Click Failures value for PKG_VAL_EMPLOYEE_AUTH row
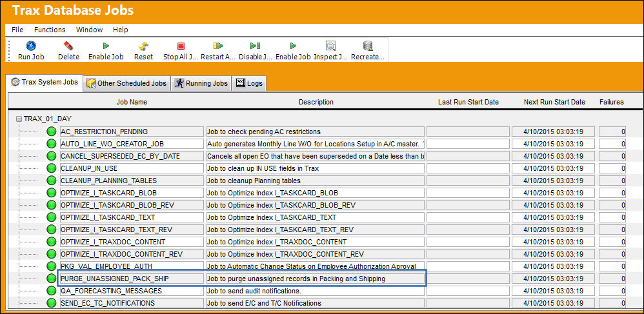This screenshot has width=644, height=314. point(612,266)
